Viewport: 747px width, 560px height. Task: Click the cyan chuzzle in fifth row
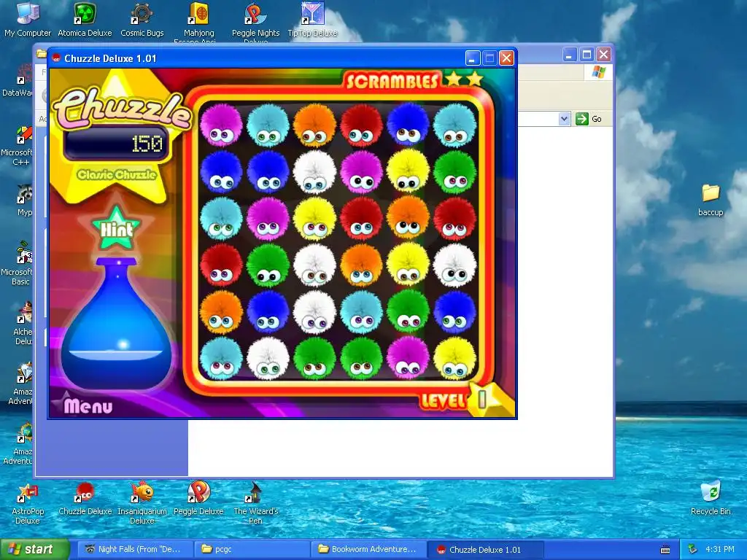tap(361, 311)
